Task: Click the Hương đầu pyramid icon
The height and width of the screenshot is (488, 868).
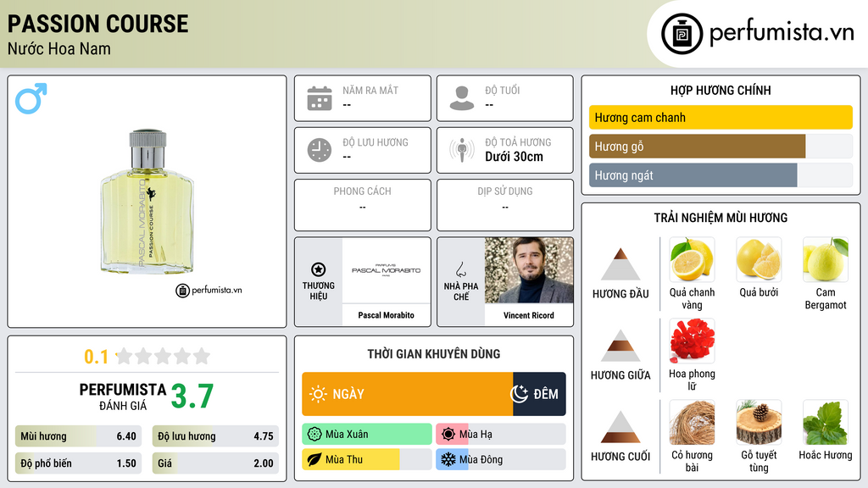Action: [x=620, y=264]
